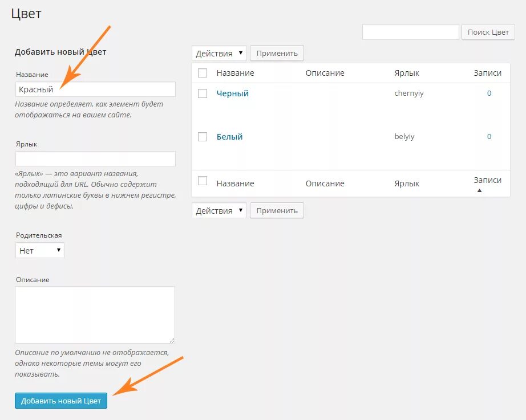Open the bottom Действия bulk actions dropdown
Viewport: 526px width, 420px height.
tap(219, 210)
